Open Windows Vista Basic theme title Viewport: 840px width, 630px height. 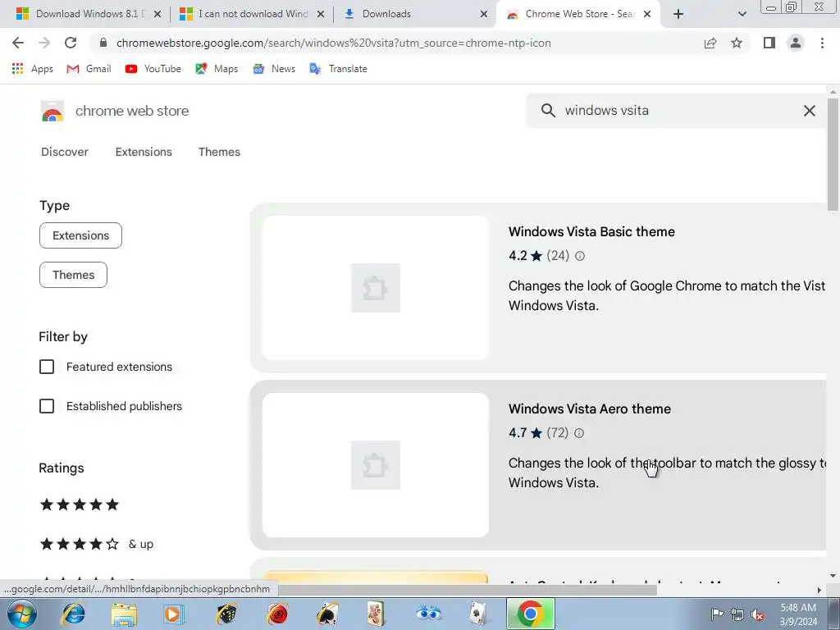click(x=591, y=231)
